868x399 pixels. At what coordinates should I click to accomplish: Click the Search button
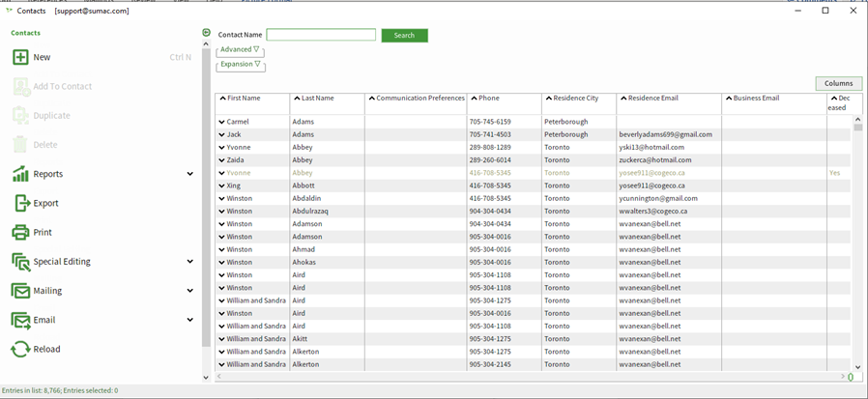tap(405, 36)
